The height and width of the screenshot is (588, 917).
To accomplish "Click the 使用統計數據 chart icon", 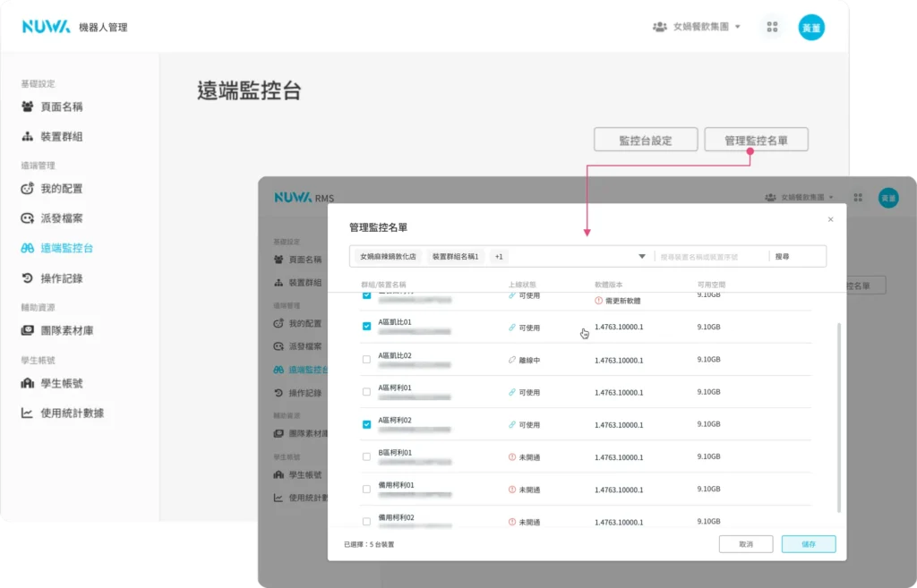I will [28, 413].
